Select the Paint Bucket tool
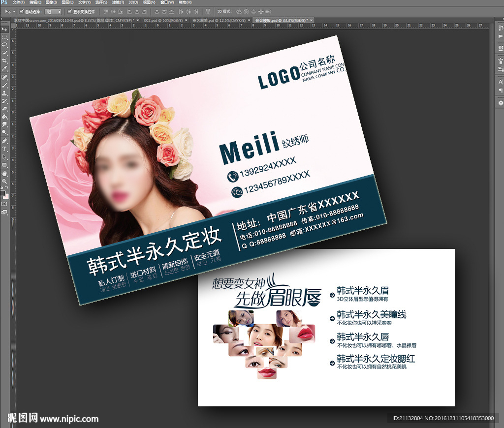504x428 pixels. click(4, 116)
